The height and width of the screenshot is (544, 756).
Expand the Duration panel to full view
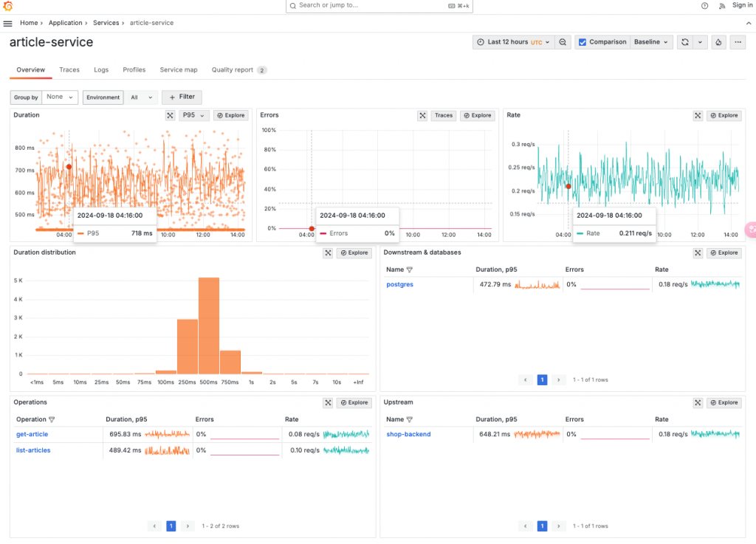[171, 116]
